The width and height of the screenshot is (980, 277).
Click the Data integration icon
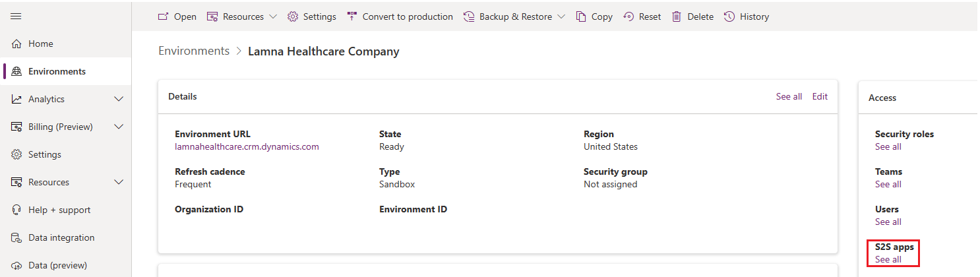point(16,237)
